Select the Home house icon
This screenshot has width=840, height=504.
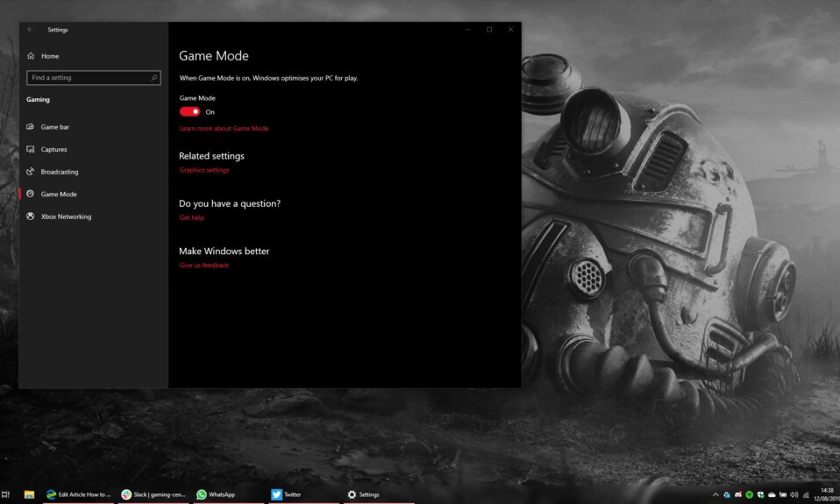click(x=31, y=56)
